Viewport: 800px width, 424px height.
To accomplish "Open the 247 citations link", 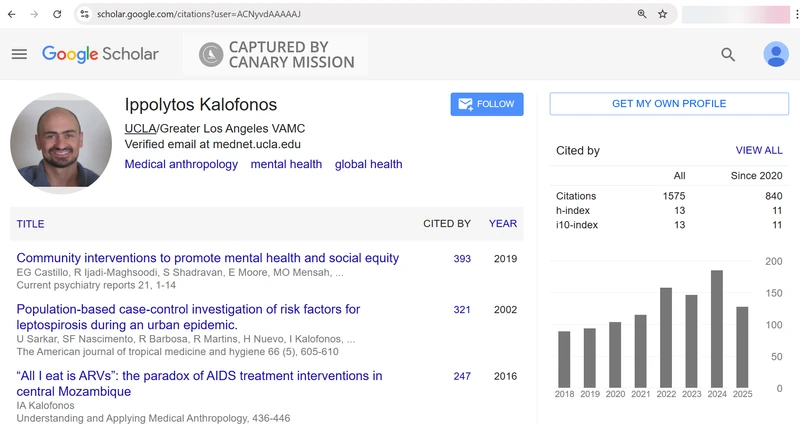I will 462,376.
